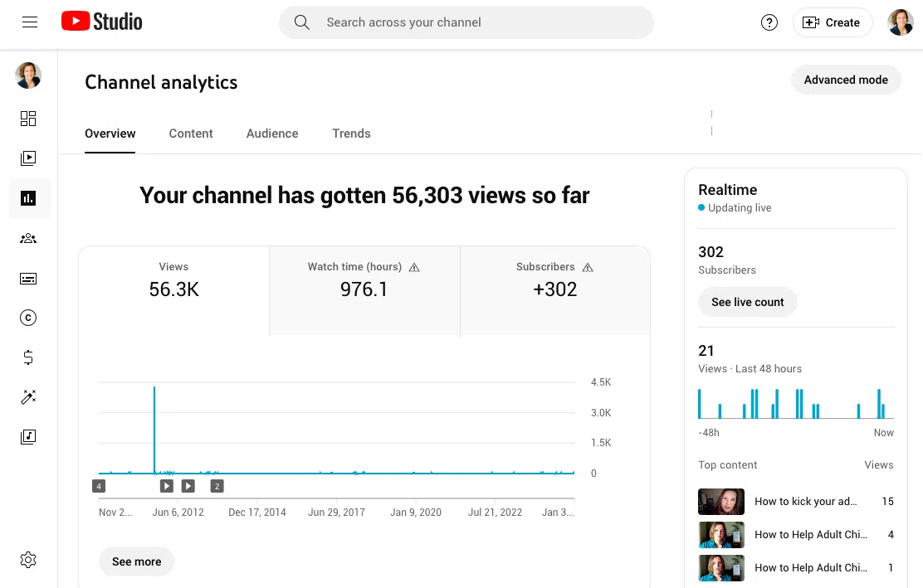Click See live count
Image resolution: width=923 pixels, height=588 pixels.
pyautogui.click(x=747, y=302)
